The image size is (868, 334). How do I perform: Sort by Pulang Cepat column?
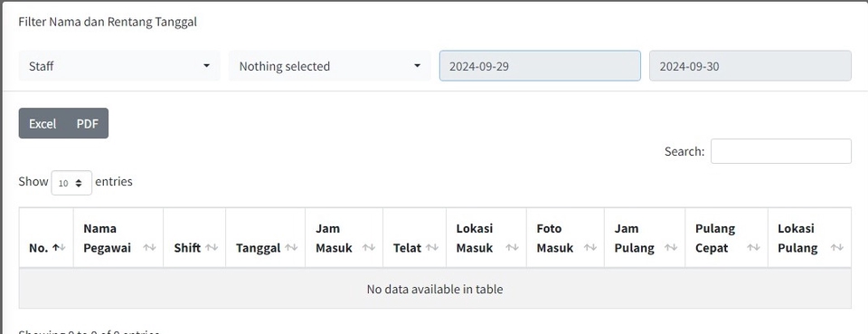coord(726,238)
